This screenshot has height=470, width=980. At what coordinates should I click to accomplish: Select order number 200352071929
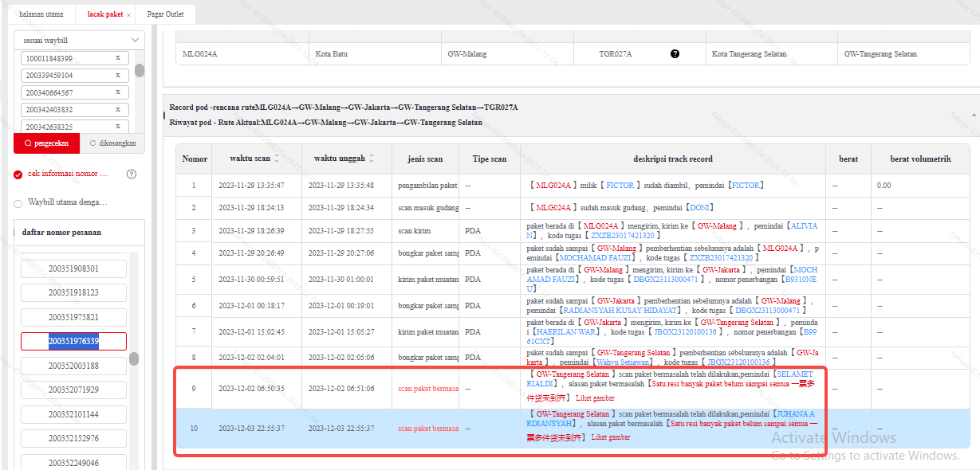pos(73,390)
